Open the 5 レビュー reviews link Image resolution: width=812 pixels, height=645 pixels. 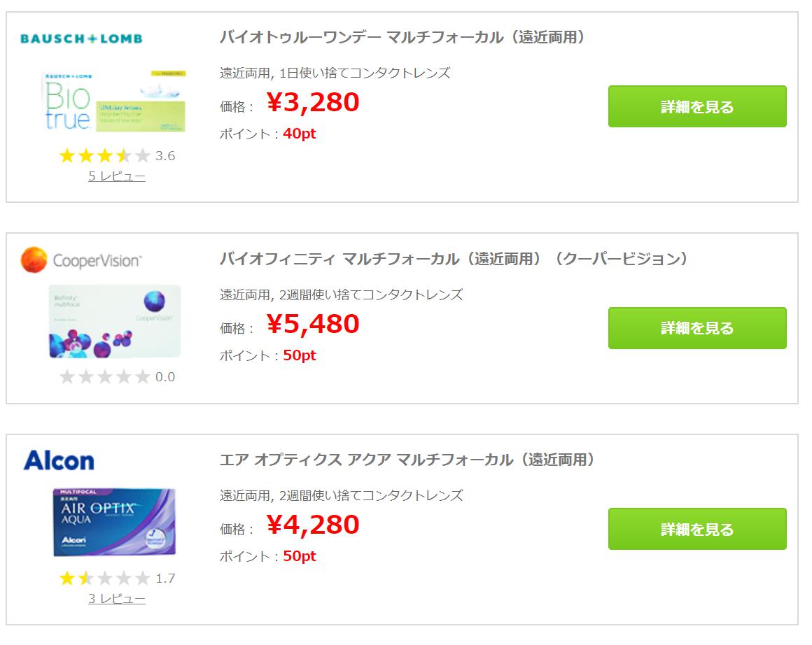(x=116, y=176)
